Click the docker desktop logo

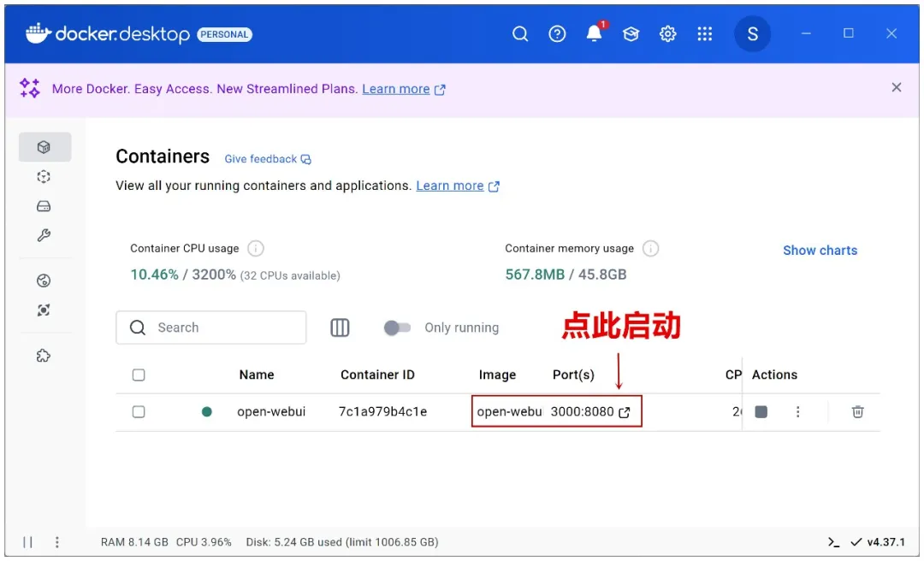pyautogui.click(x=108, y=33)
